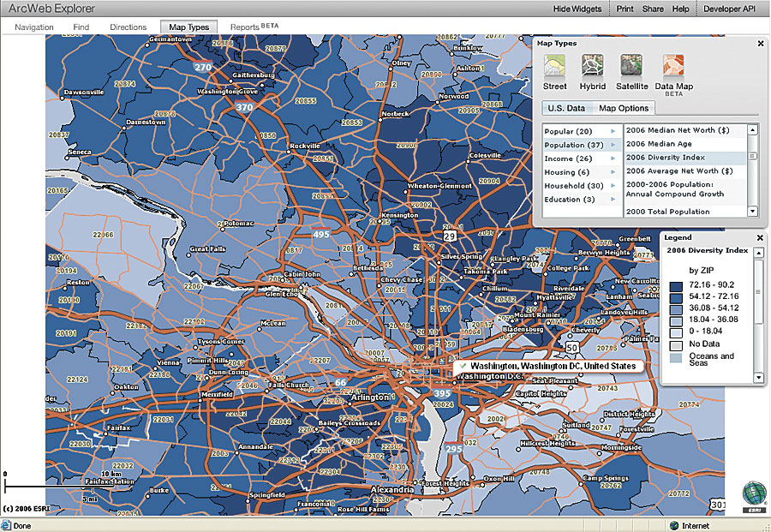Select the Data Map type icon
The width and height of the screenshot is (771, 532).
pyautogui.click(x=673, y=66)
